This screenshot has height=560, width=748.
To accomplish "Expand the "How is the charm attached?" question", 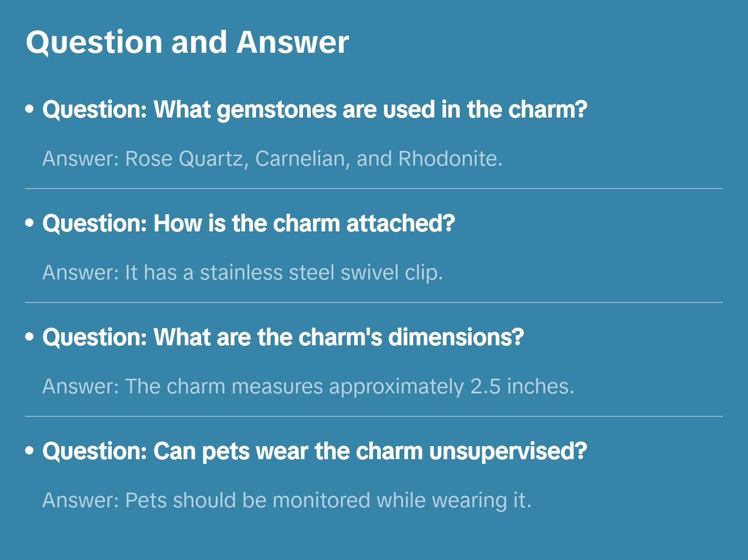I will tap(249, 224).
